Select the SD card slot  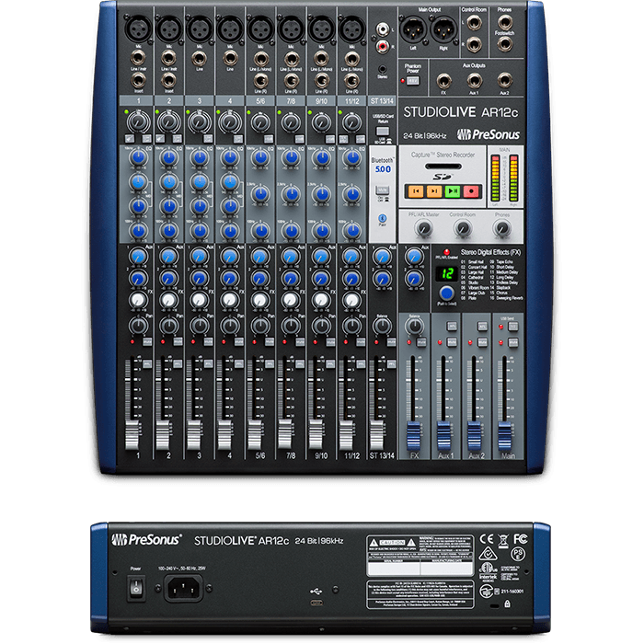pos(443,167)
